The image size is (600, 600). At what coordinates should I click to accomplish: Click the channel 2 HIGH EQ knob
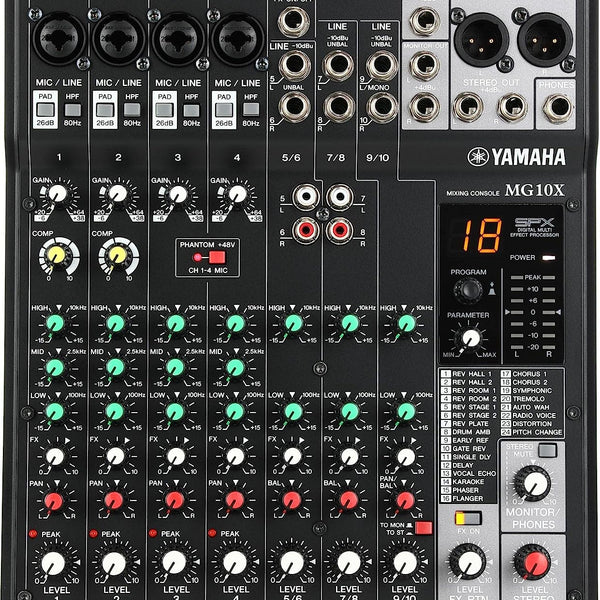(x=116, y=324)
